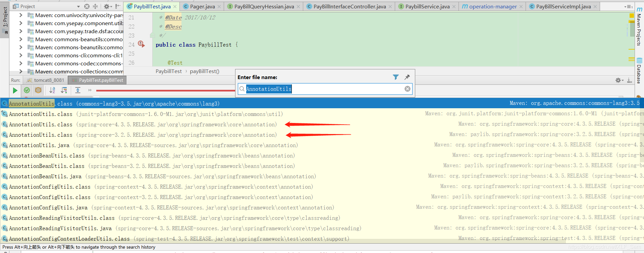Toggle Show Passed tests checkmark
This screenshot has height=253, width=644.
click(x=27, y=90)
